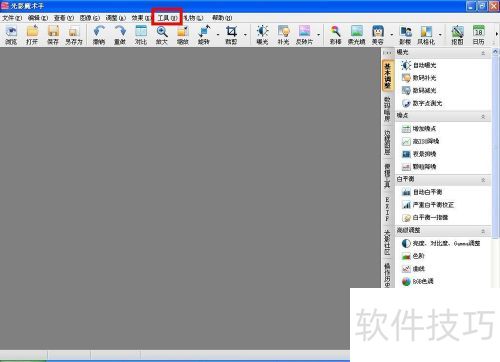Open the dropdown arrow next to 旋转
The width and height of the screenshot is (500, 362).
tap(218, 35)
